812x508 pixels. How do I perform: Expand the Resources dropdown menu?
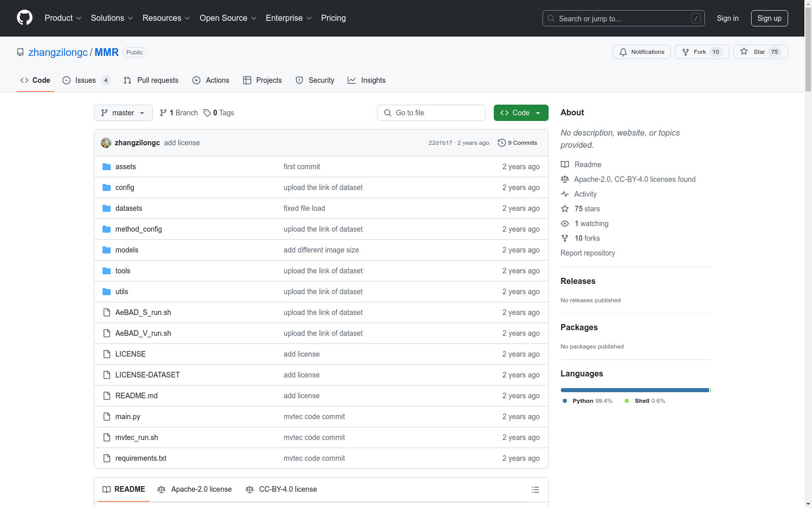click(x=166, y=18)
